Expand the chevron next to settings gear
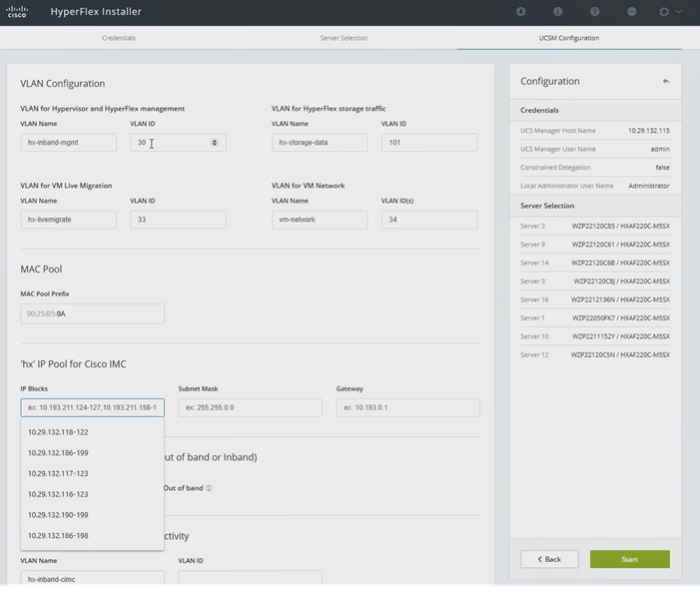This screenshot has height=594, width=700. (679, 12)
